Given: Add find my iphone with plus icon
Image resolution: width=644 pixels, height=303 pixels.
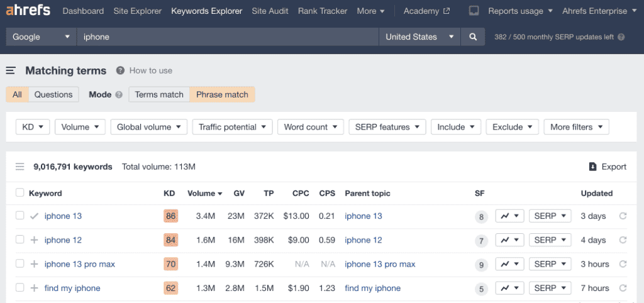Looking at the screenshot, I should coord(34,288).
